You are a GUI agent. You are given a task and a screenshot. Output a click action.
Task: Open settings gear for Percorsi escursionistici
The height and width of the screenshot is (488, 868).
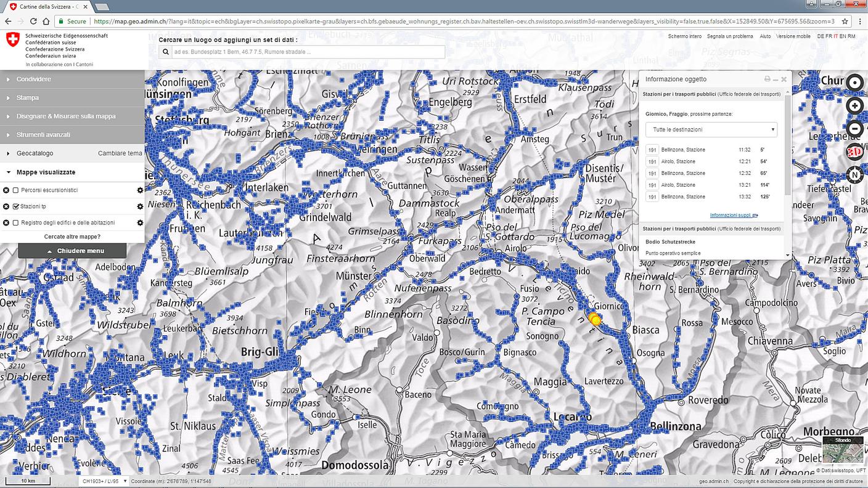[140, 190]
